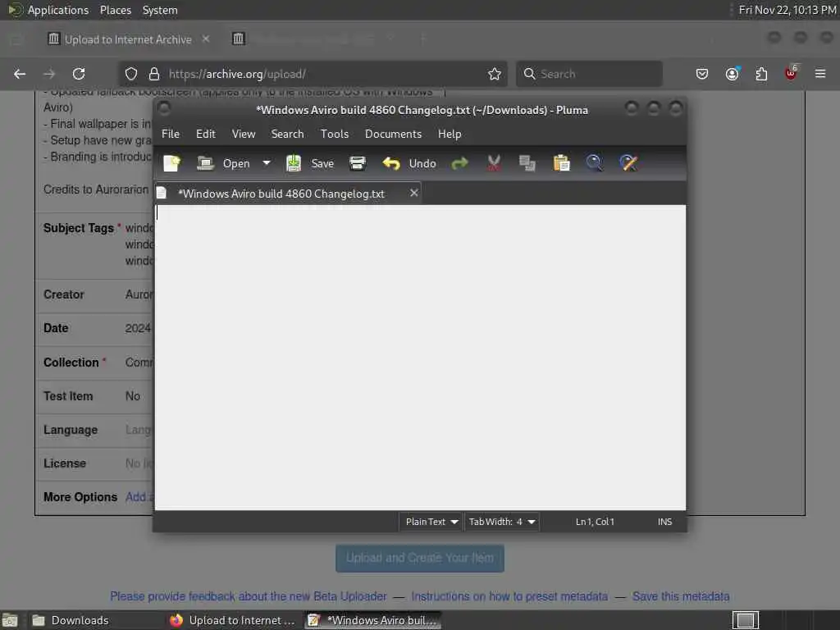Viewport: 840px width, 630px height.
Task: Switch to Upload to Internet Archive tab
Action: coord(127,39)
